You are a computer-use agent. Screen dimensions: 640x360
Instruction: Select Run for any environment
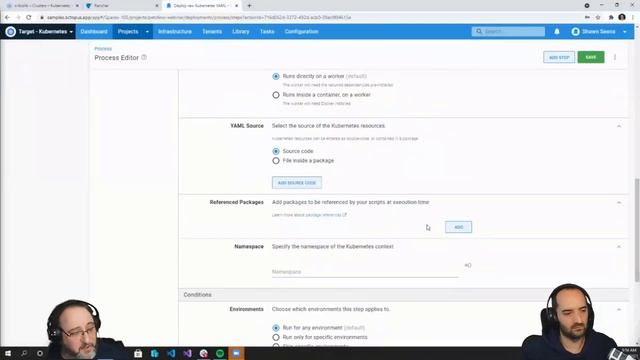point(276,328)
